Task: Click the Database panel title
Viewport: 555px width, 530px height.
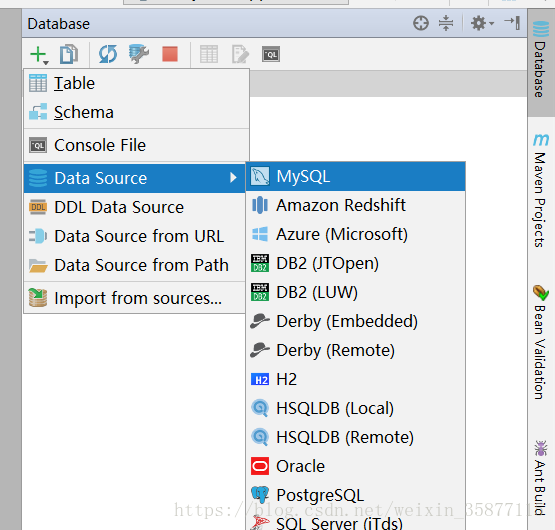Action: (x=59, y=24)
